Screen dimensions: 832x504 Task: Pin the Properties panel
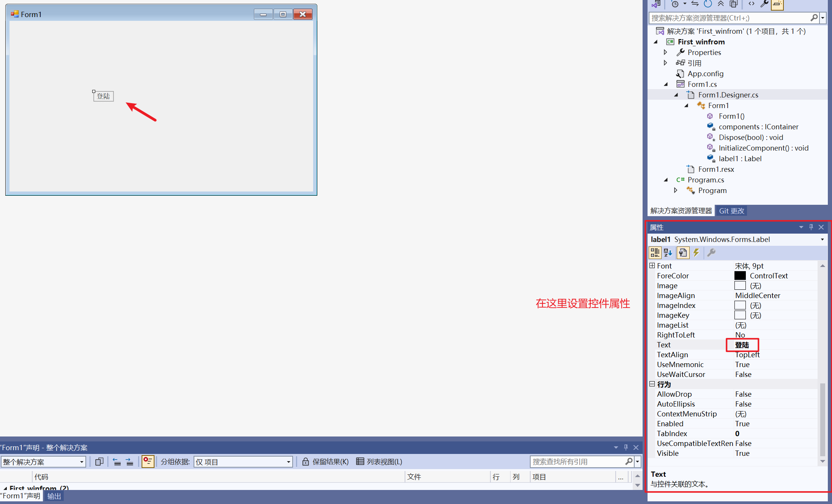pos(811,227)
